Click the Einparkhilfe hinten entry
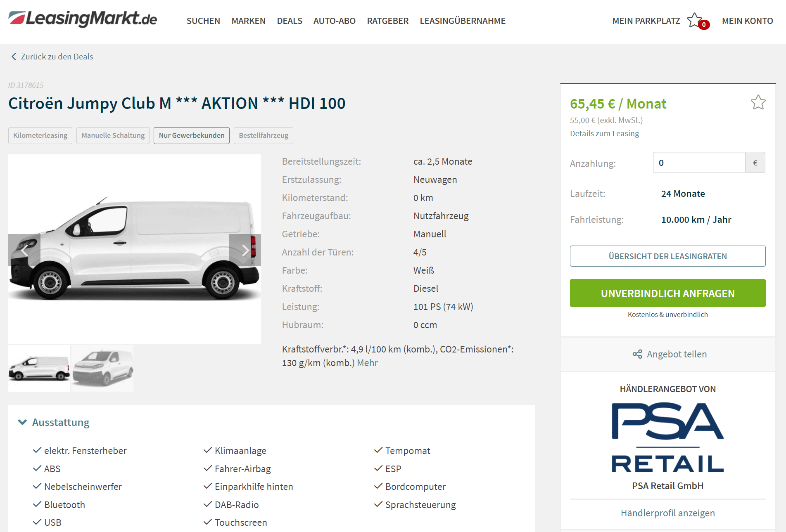 (254, 487)
